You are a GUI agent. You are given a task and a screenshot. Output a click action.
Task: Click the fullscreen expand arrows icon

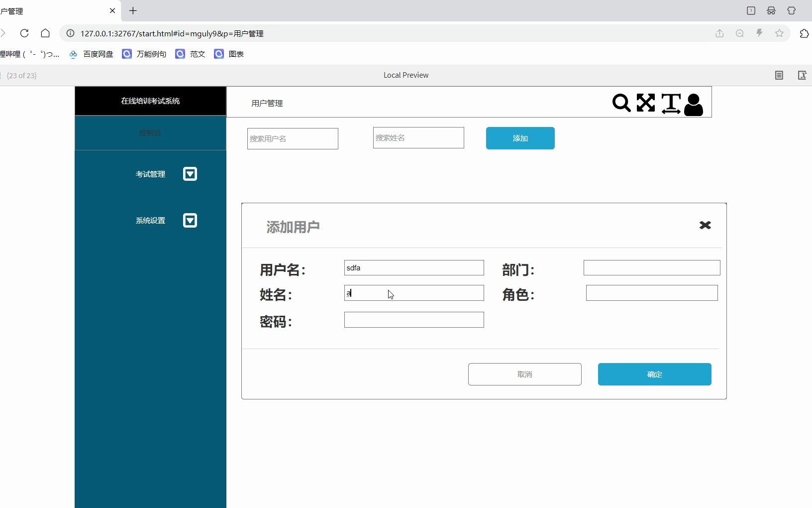pyautogui.click(x=646, y=103)
